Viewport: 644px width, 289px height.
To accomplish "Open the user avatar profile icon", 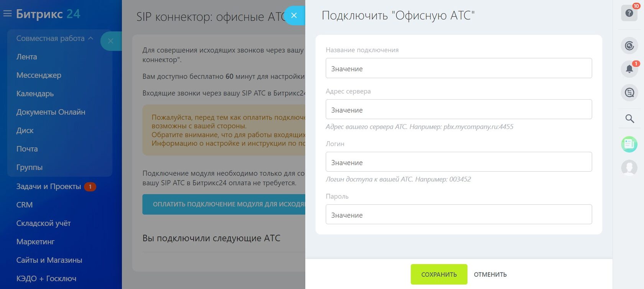I will (x=629, y=168).
